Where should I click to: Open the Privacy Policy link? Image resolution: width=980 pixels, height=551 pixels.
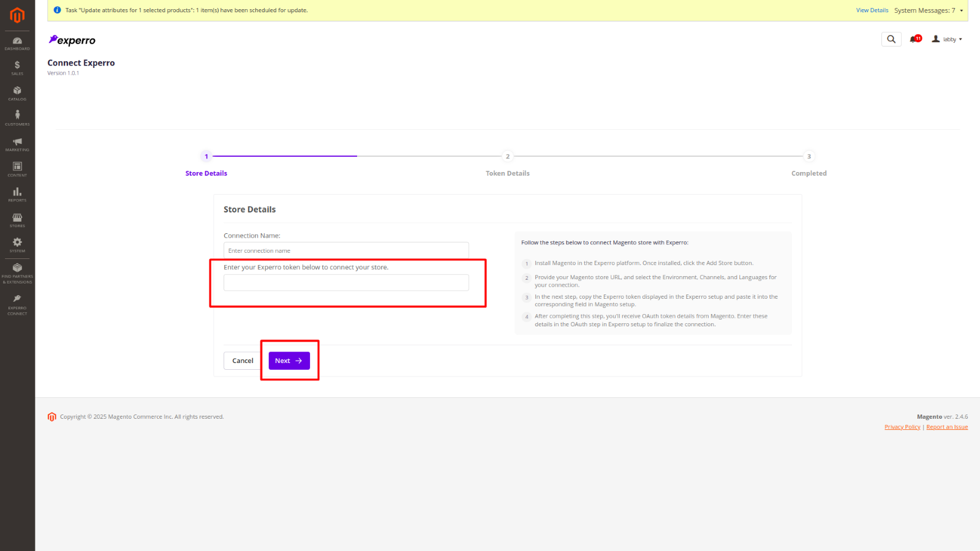click(x=902, y=427)
